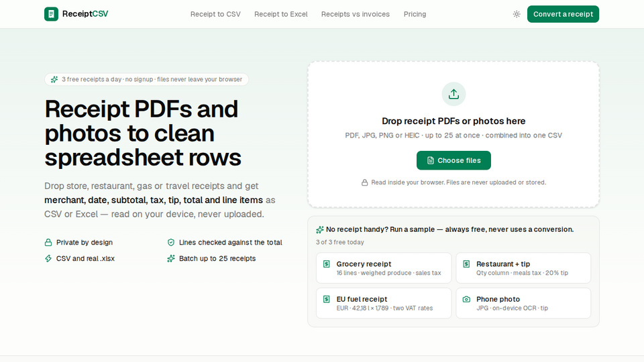
Task: Click the 'Private by design' text
Action: tap(85, 243)
